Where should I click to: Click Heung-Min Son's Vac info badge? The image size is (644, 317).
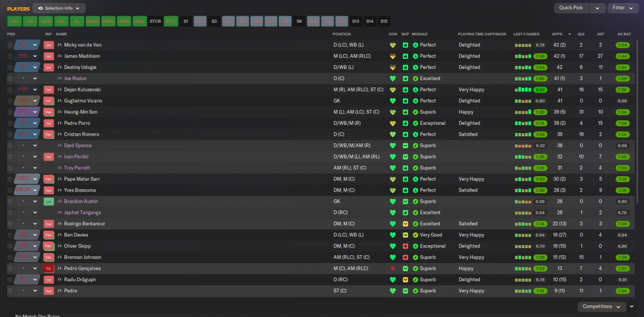click(x=49, y=112)
